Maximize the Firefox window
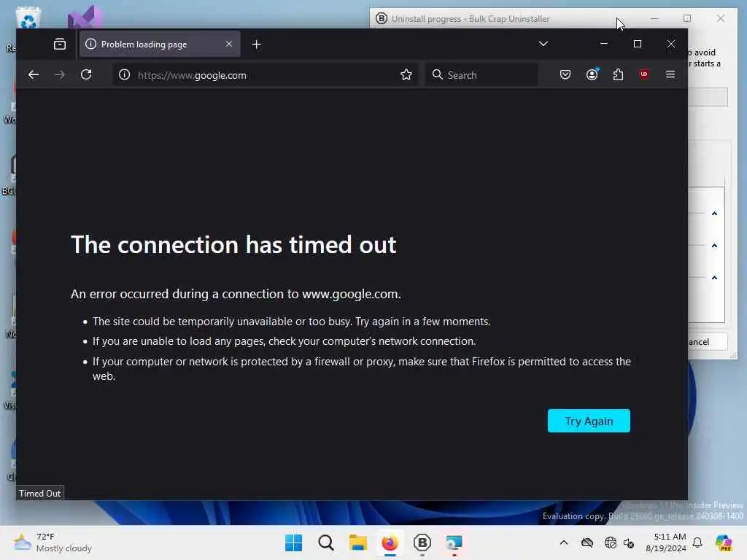The height and width of the screenshot is (560, 747). pyautogui.click(x=638, y=44)
